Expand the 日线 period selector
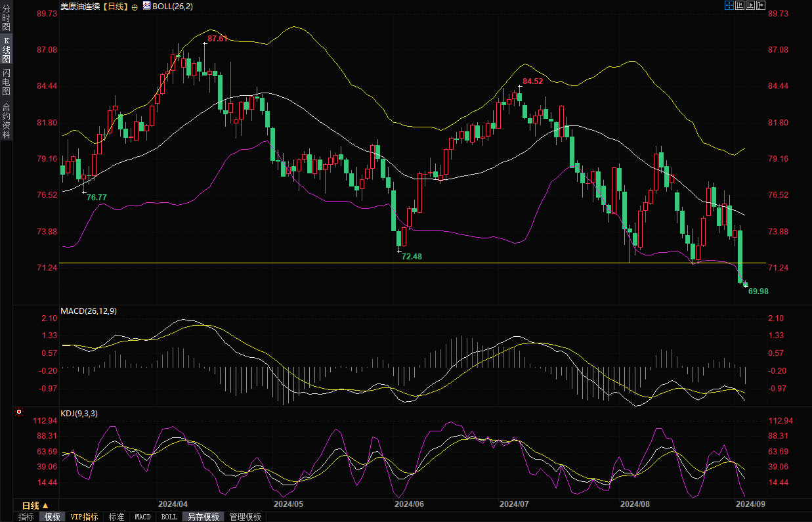812x522 pixels. coord(35,506)
